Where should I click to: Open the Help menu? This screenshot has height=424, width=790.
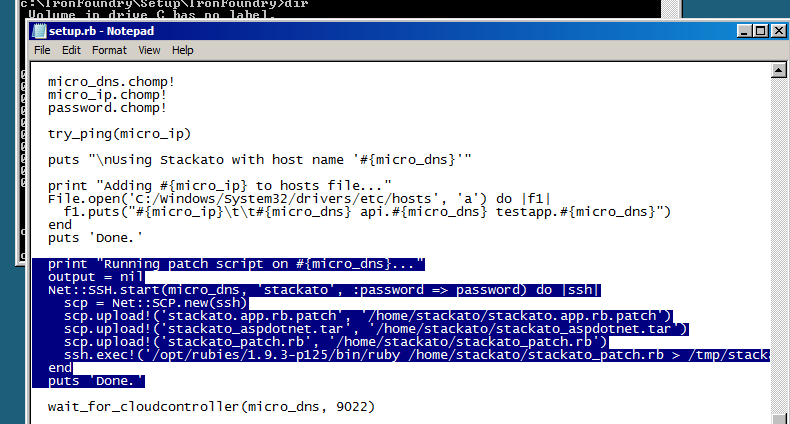point(183,50)
